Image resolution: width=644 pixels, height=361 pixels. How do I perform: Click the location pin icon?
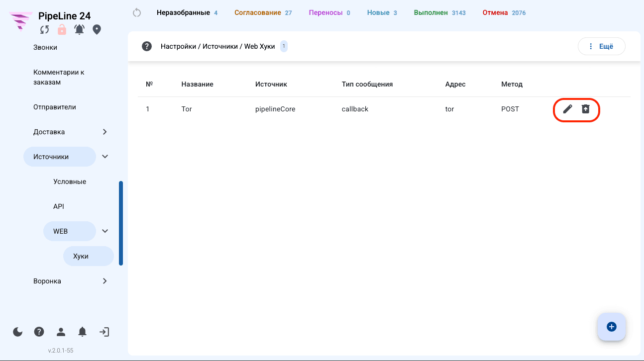point(97,30)
